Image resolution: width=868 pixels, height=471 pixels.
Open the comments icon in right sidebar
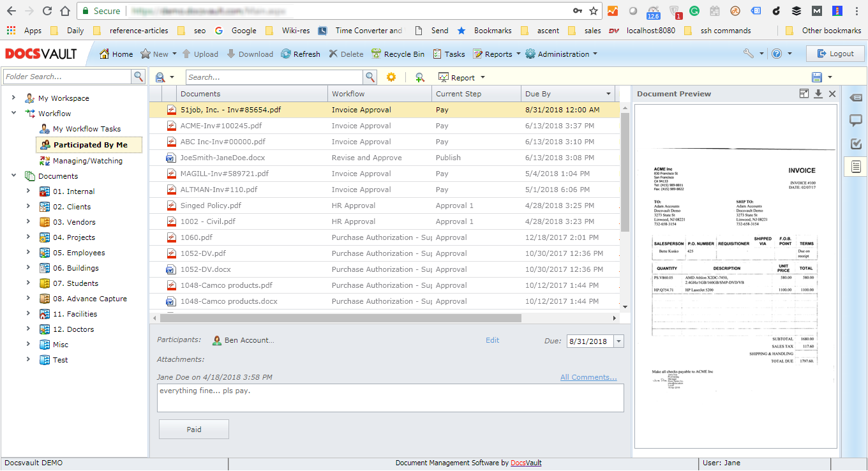click(x=855, y=121)
